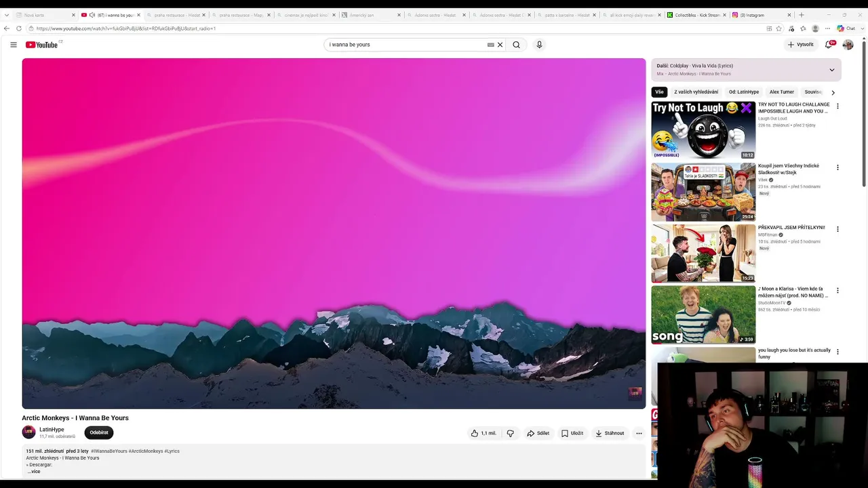The height and width of the screenshot is (488, 868).
Task: Expand the description with ...více
Action: (34, 471)
